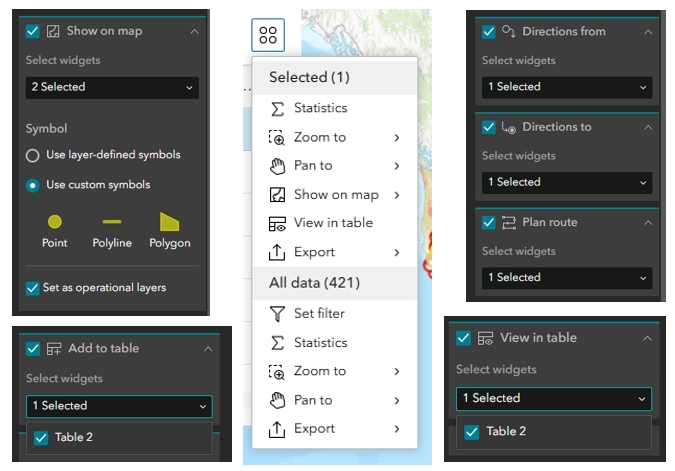This screenshot has width=675, height=471.
Task: Click the View in table icon in the menu
Action: pyautogui.click(x=277, y=224)
